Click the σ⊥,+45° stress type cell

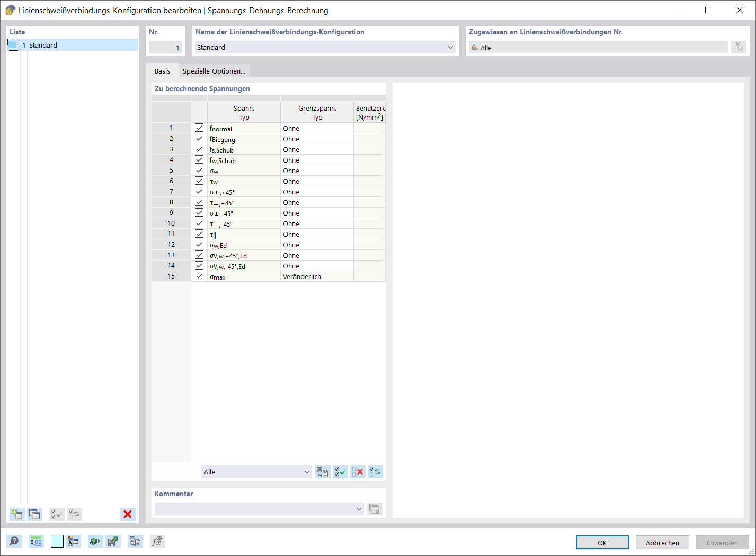pos(244,192)
